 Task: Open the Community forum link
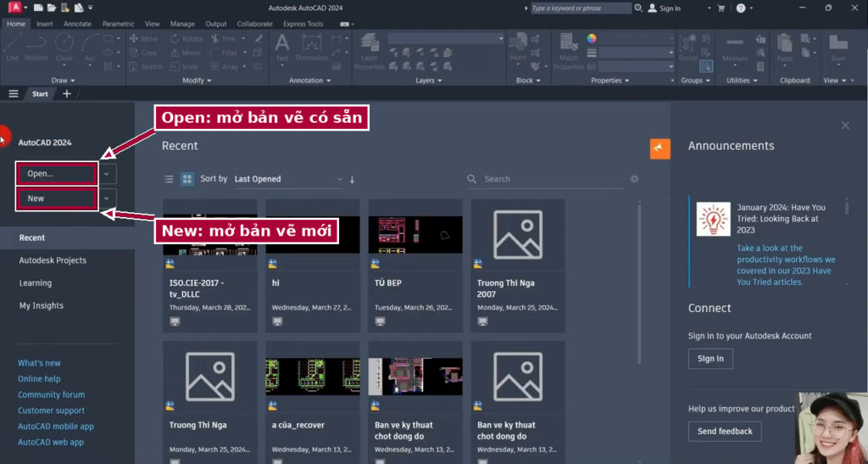click(52, 394)
